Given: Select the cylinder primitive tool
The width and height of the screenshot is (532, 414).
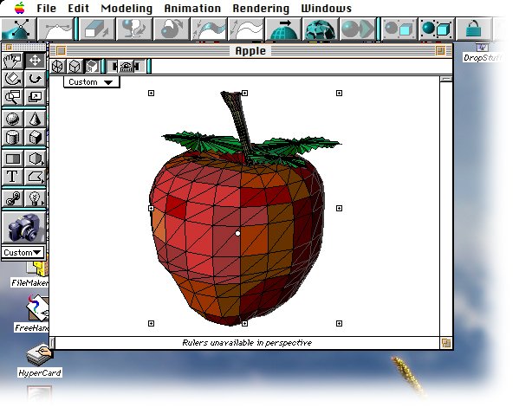Looking at the screenshot, I should (13, 138).
